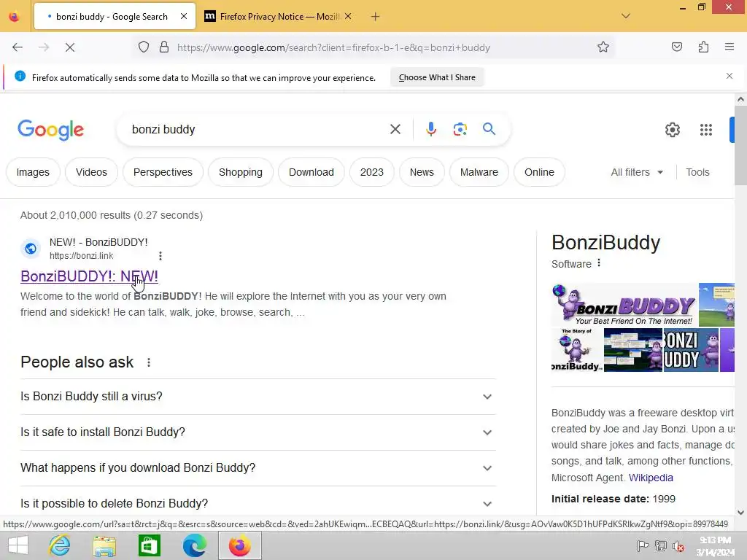Click the address bar URL
747x560 pixels.
point(333,47)
